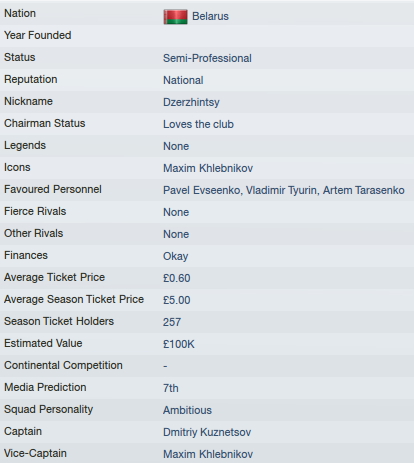This screenshot has width=414, height=463.
Task: Click the Ambitious squad personality value
Action: click(187, 410)
